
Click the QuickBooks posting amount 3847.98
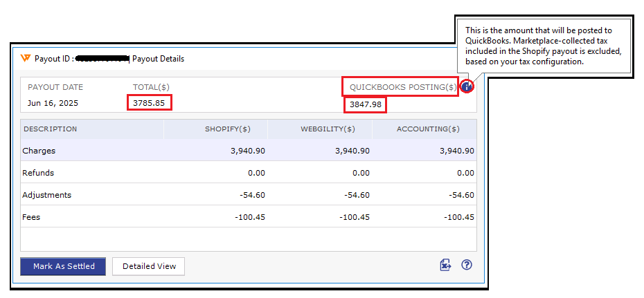[x=364, y=104]
